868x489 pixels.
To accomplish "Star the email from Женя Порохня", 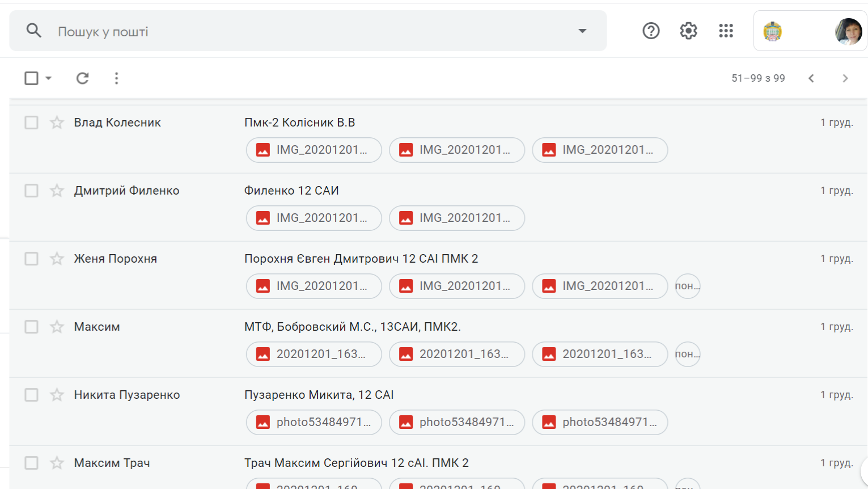I will [57, 259].
